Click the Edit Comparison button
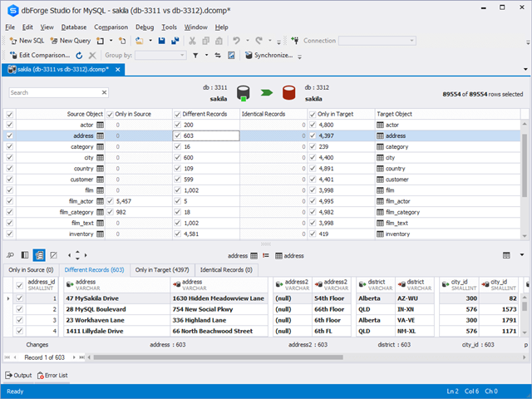532x399 pixels. pyautogui.click(x=38, y=56)
